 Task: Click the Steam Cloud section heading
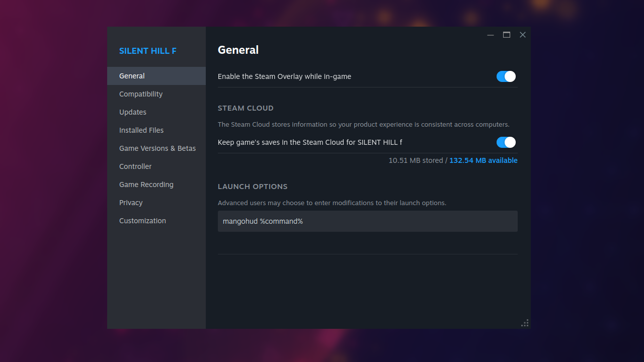[x=246, y=108]
